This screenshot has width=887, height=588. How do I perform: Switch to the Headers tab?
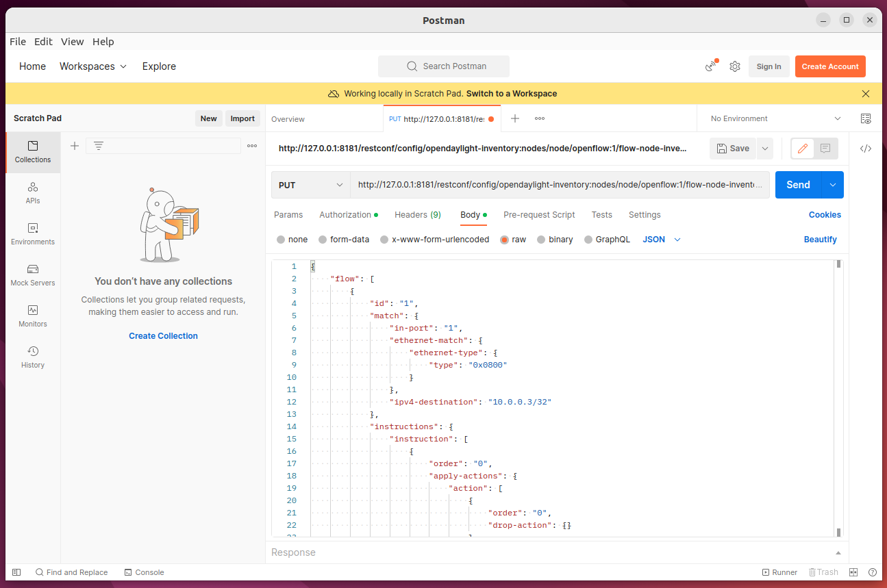[417, 215]
